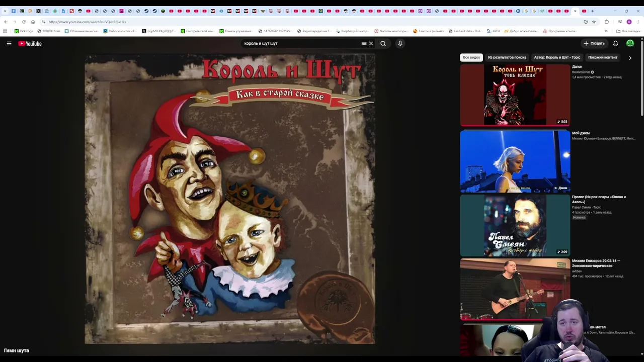Show hidden bookmarks with the overflow chevron
Viewport: 644px width, 362px height.
click(x=606, y=31)
